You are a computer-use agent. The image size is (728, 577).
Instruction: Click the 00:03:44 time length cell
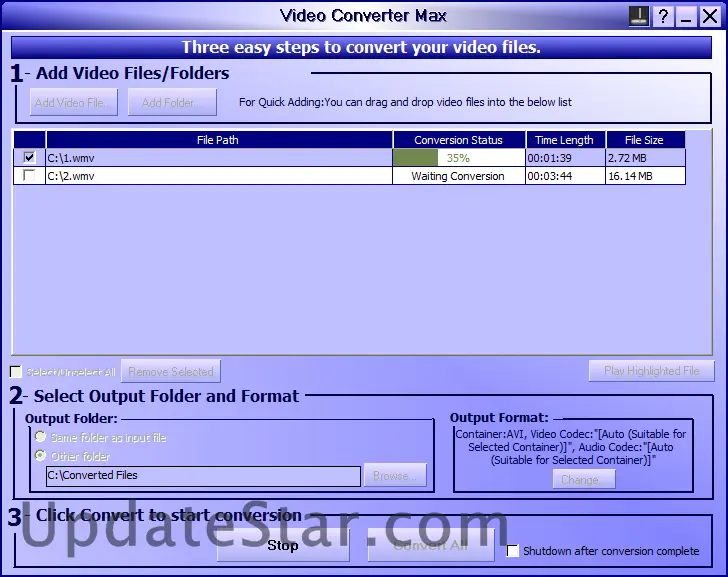[x=566, y=176]
